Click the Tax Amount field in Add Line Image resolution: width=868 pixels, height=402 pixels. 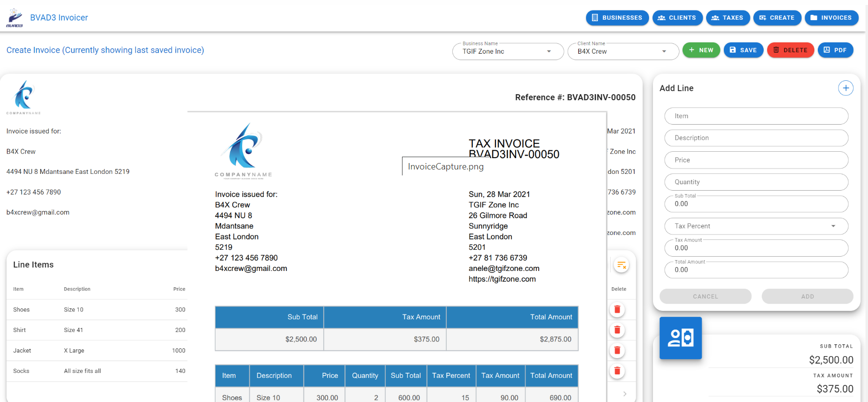coord(756,248)
